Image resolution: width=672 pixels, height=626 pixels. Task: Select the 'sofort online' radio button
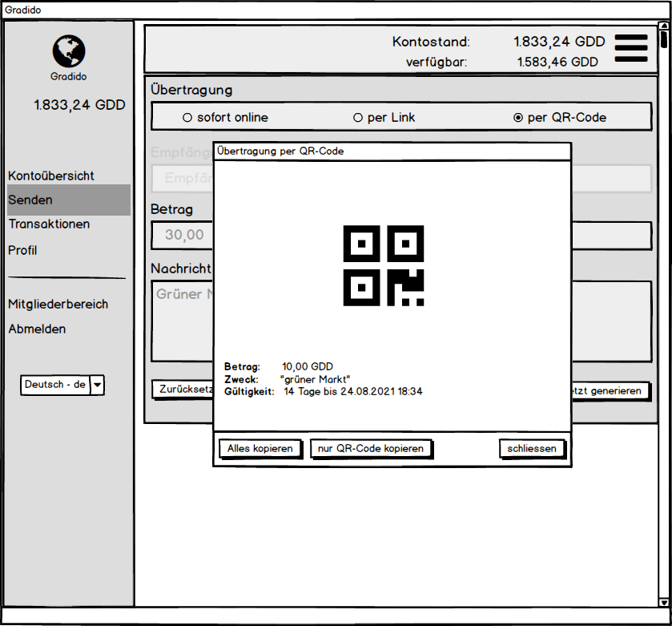pyautogui.click(x=187, y=117)
